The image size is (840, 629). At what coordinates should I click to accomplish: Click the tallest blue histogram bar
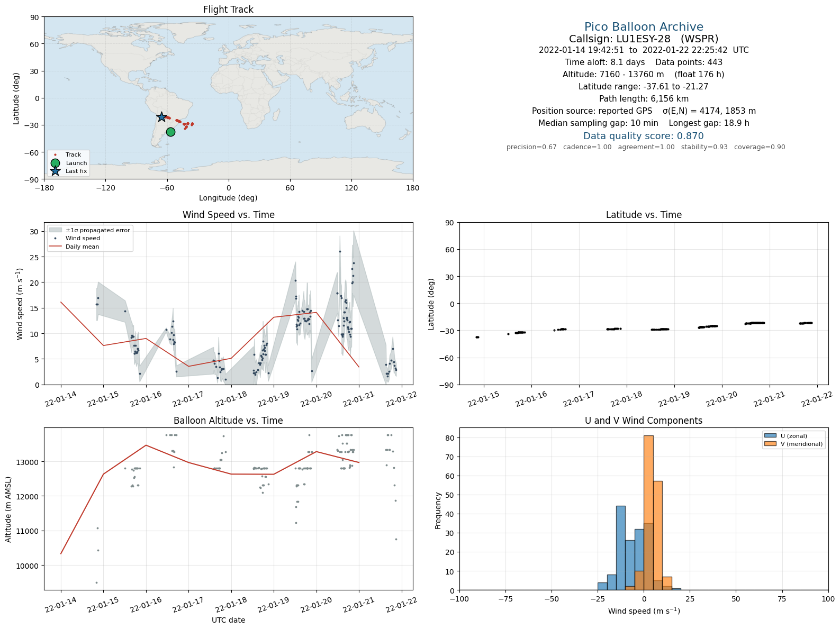tap(621, 548)
